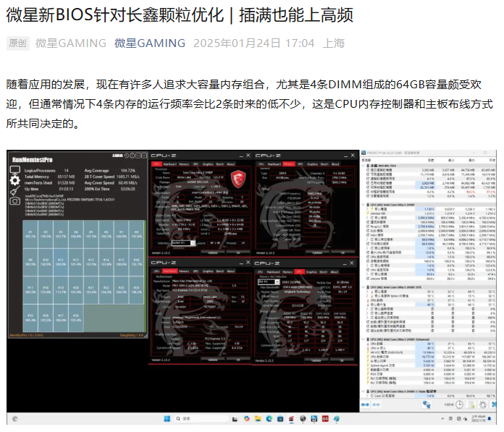Collapse the HWiNFO CPU Enhanced sensor group
504x432 pixels.
pyautogui.click(x=364, y=339)
